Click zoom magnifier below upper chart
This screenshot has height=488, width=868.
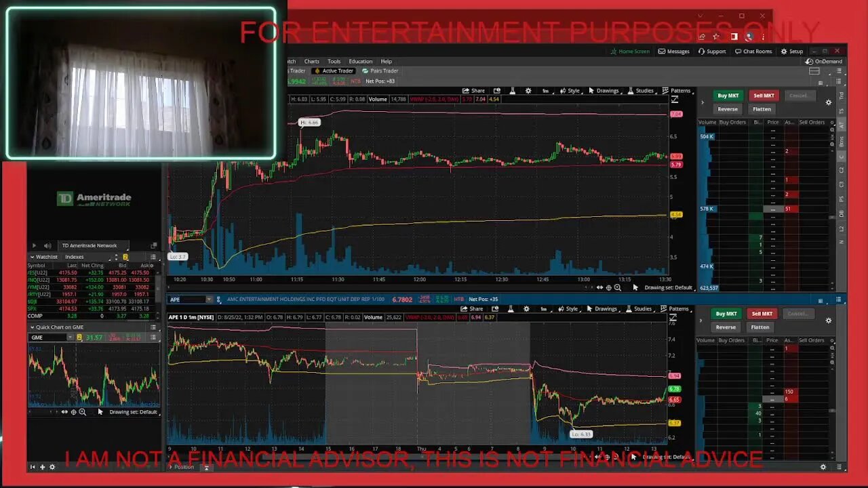617,287
